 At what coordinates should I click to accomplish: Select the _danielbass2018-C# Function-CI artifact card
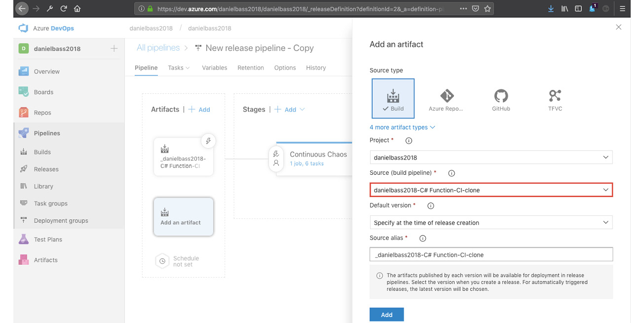point(184,157)
